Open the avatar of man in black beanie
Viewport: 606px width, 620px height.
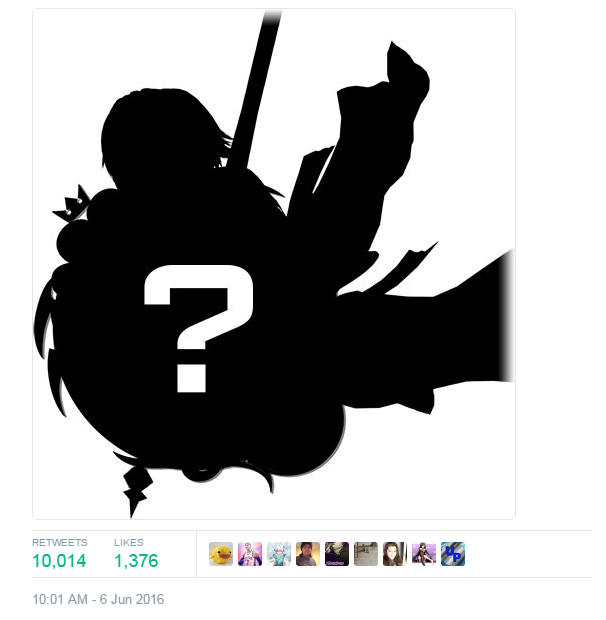(x=308, y=554)
